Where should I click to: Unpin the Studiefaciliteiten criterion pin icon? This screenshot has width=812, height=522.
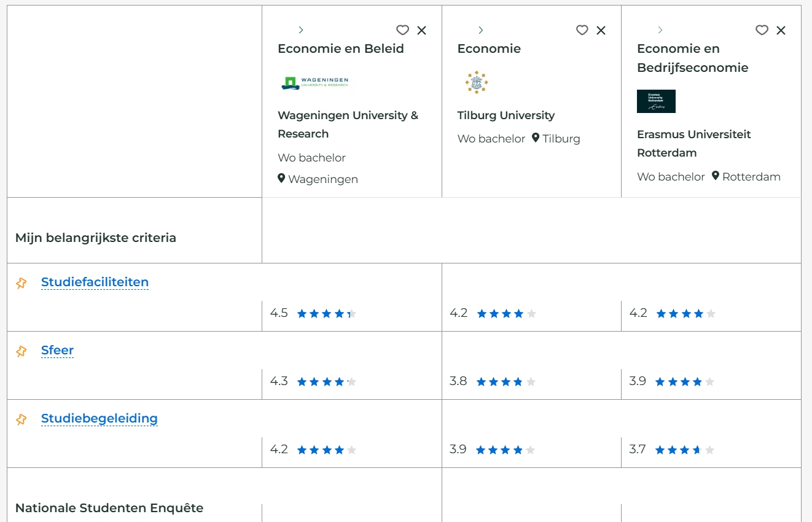pyautogui.click(x=21, y=282)
